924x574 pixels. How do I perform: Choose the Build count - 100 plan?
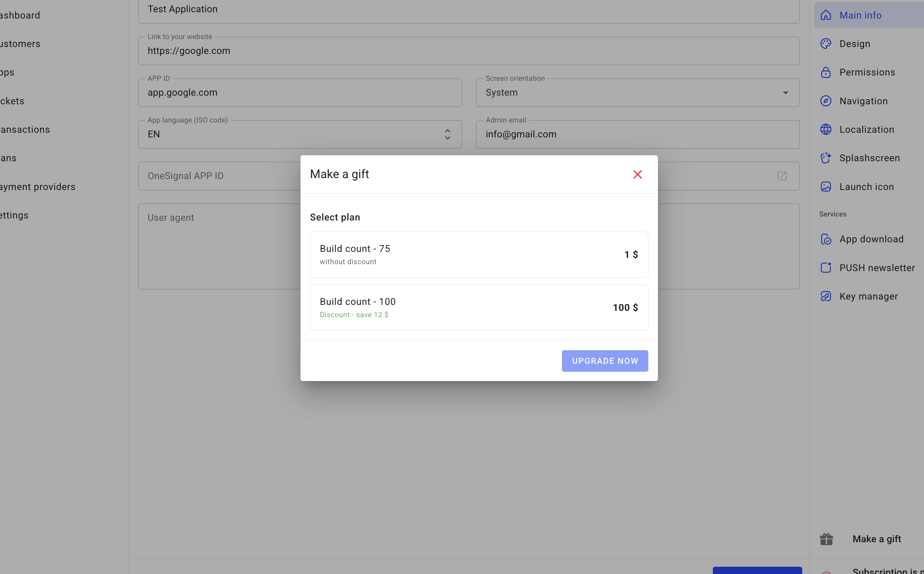click(479, 308)
